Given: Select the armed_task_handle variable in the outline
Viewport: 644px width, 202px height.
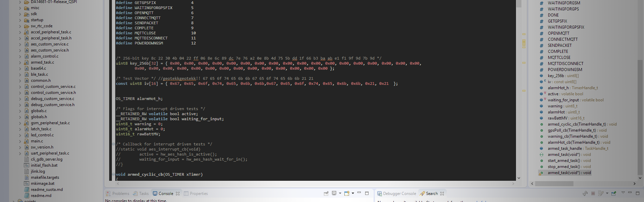Looking at the screenshot, I should coord(565,148).
